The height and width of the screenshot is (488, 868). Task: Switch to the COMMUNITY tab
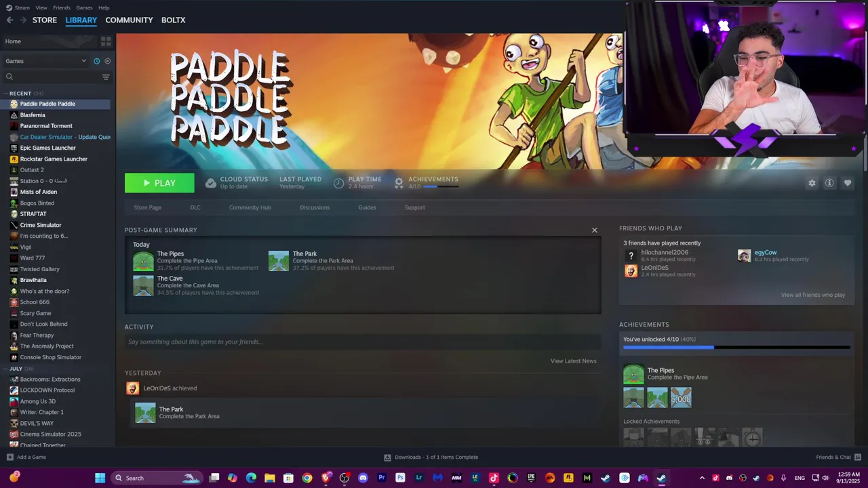[x=129, y=20]
